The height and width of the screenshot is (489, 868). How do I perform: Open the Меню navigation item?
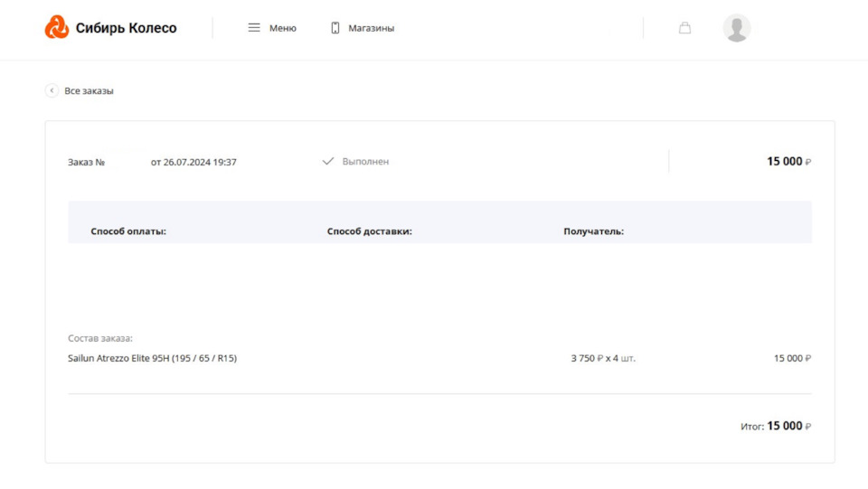282,28
